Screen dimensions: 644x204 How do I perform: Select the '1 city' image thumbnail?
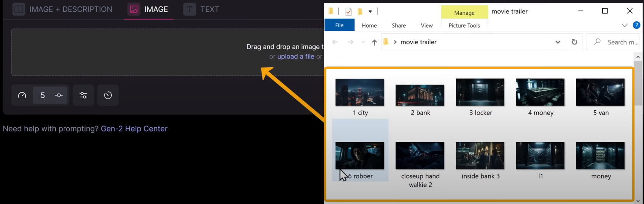pos(360,92)
